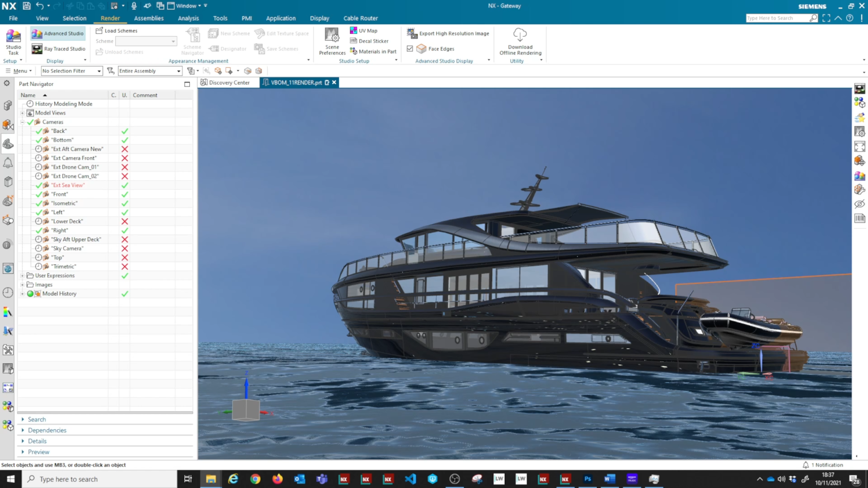Image resolution: width=868 pixels, height=488 pixels.
Task: Expand the Preview section at panel bottom
Action: (x=38, y=451)
